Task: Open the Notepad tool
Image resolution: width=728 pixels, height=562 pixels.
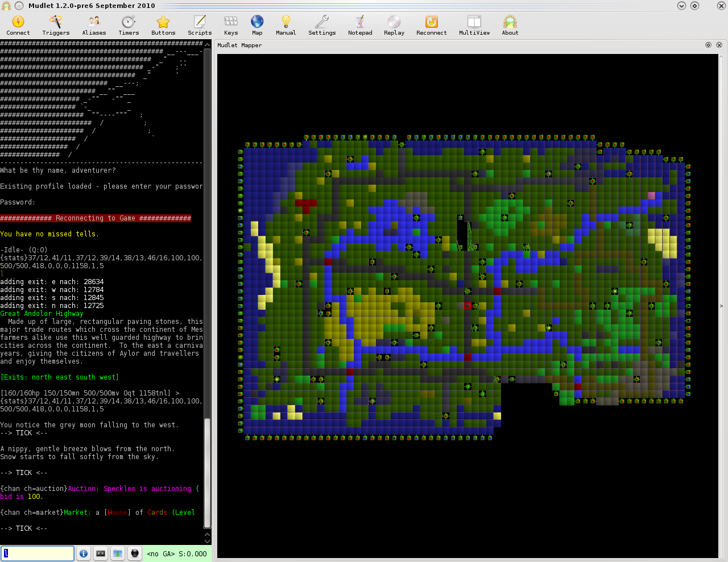Action: tap(360, 26)
